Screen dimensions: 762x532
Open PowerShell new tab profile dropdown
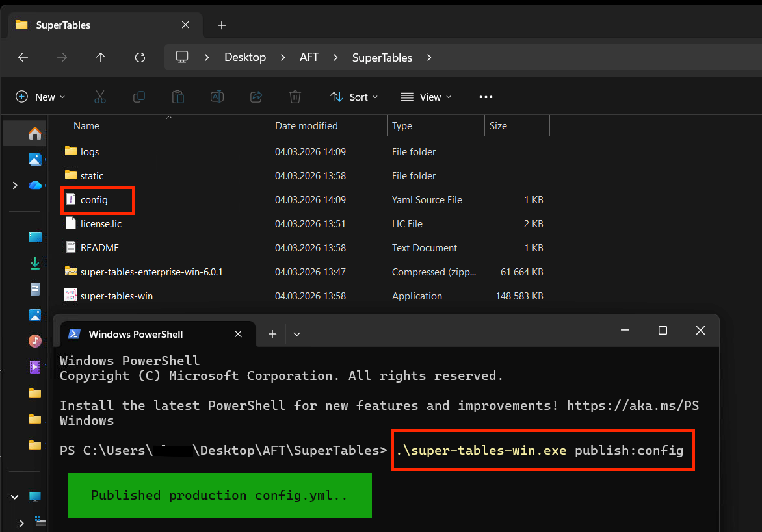297,334
